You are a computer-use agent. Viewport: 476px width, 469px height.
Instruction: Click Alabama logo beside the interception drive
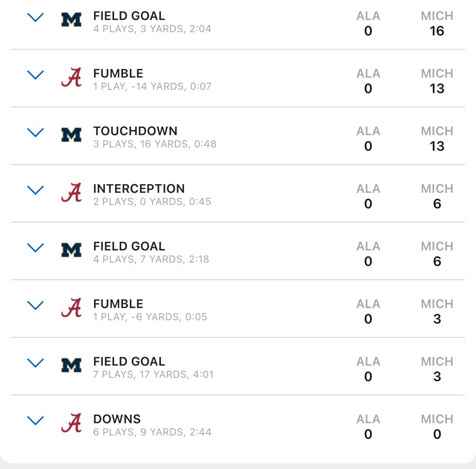click(71, 192)
